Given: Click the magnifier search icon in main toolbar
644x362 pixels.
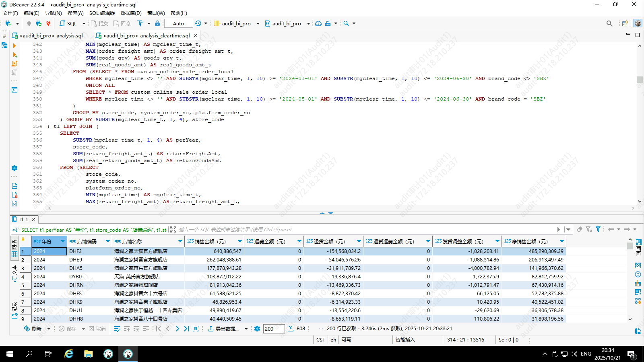Looking at the screenshot, I should pos(346,23).
